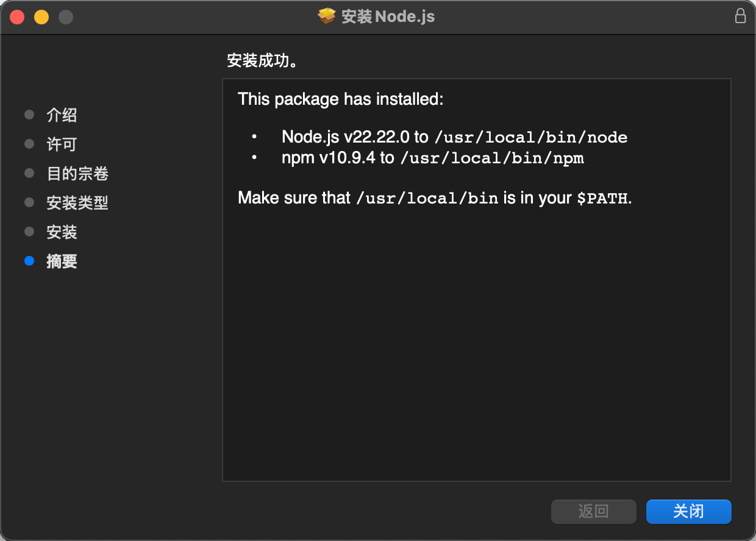Image resolution: width=756 pixels, height=541 pixels.
Task: Select the 介绍 step in the sidebar
Action: pyautogui.click(x=62, y=115)
